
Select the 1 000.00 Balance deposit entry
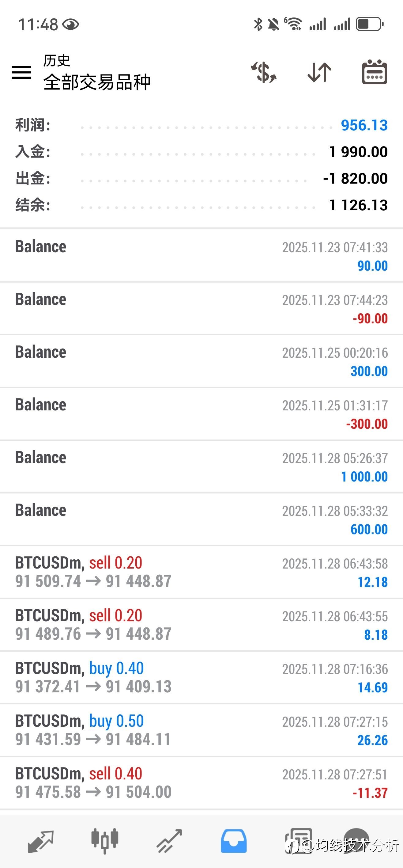[201, 467]
